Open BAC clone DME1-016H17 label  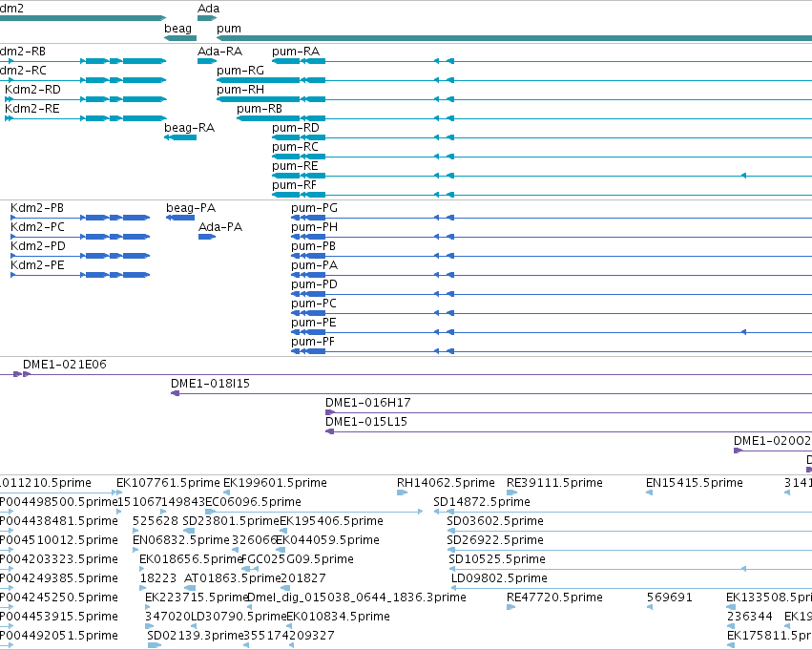(x=368, y=403)
